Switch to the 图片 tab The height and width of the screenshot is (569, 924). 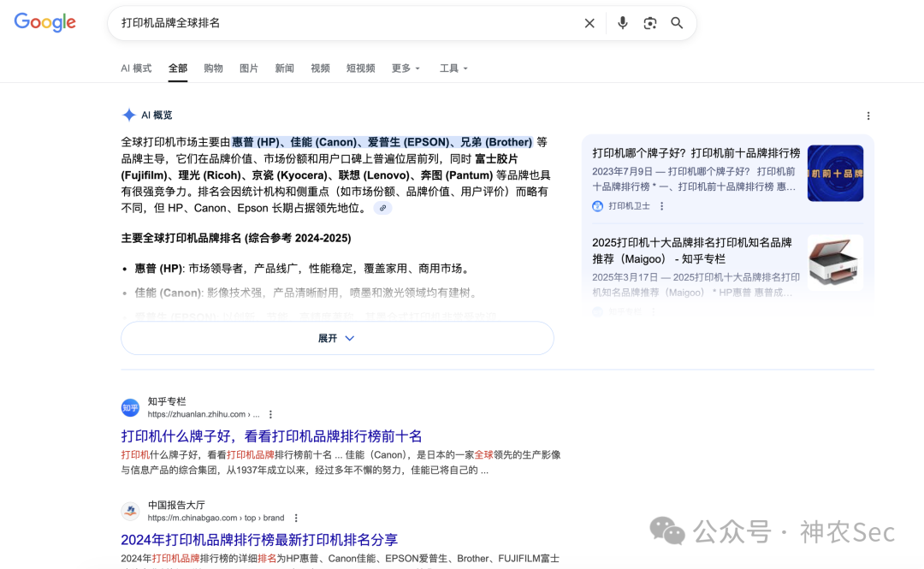[249, 68]
